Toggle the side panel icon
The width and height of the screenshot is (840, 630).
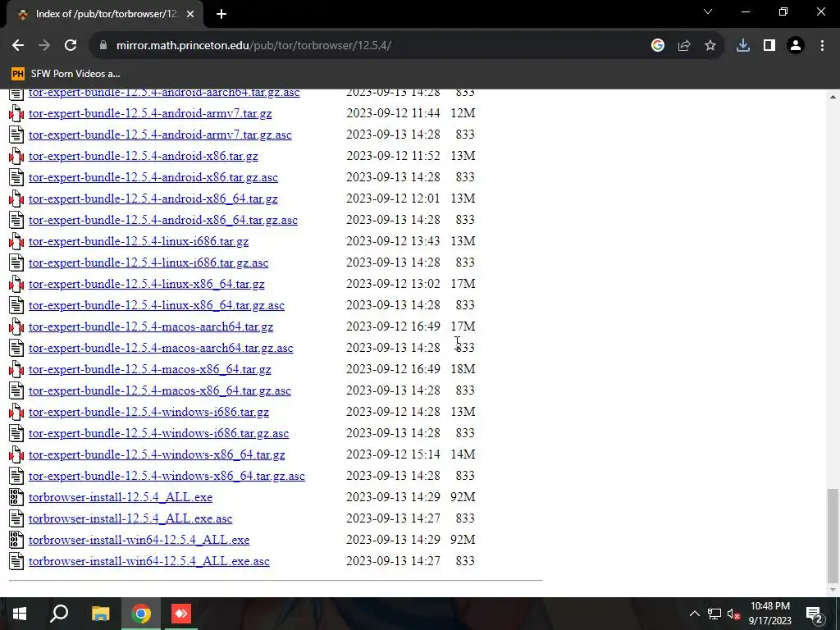pyautogui.click(x=769, y=46)
